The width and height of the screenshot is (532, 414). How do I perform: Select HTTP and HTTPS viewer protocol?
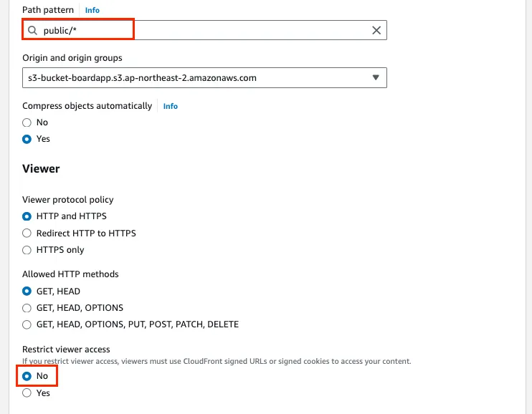click(27, 216)
